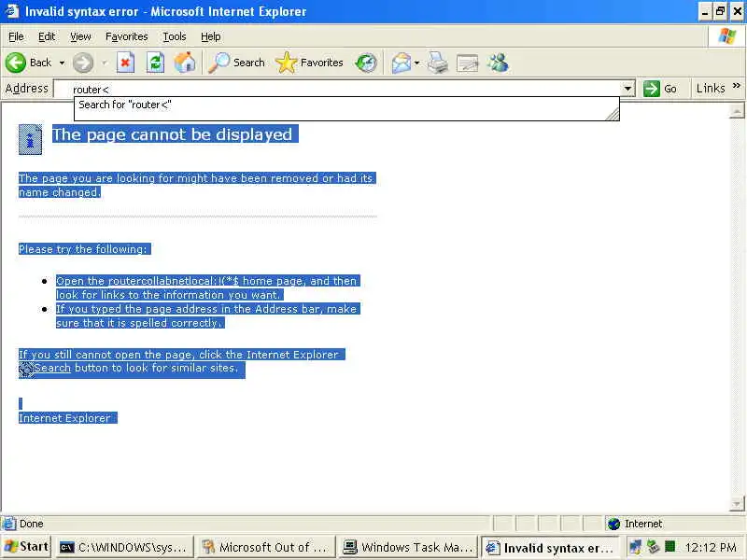Open the Messenger people icon
This screenshot has height=560, width=747.
pos(499,63)
